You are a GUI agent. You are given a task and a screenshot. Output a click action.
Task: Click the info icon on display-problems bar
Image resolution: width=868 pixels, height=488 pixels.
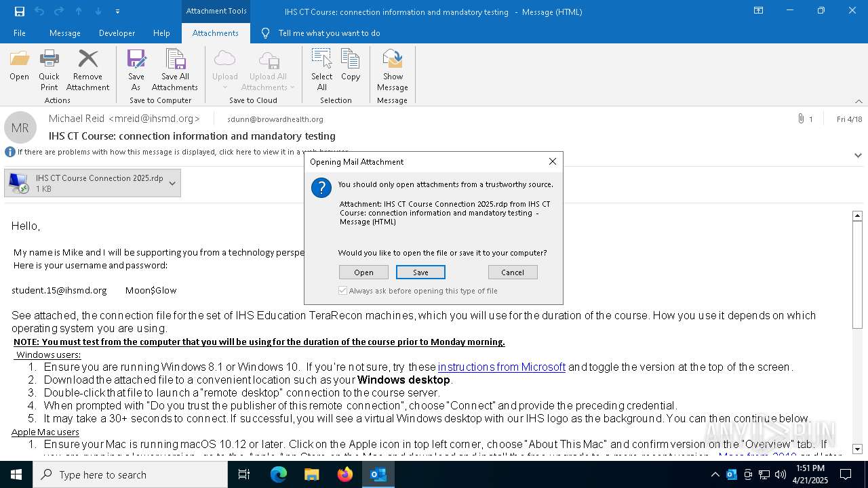point(9,152)
